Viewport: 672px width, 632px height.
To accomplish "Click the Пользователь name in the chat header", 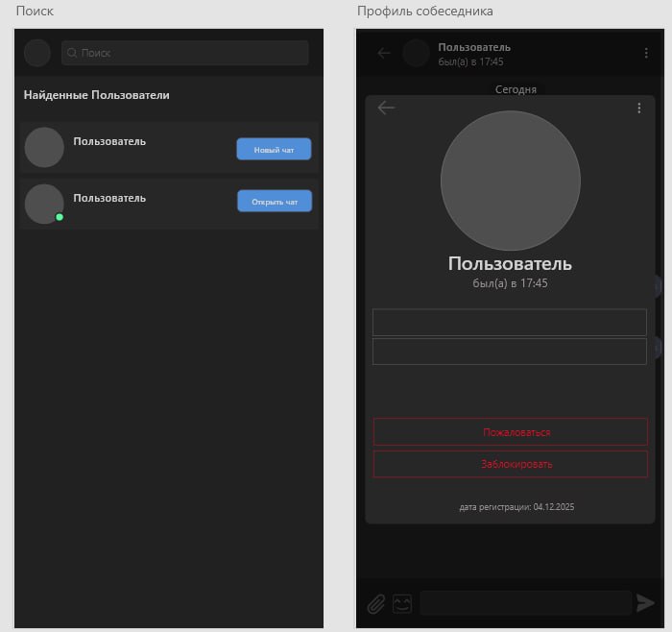I will (474, 47).
